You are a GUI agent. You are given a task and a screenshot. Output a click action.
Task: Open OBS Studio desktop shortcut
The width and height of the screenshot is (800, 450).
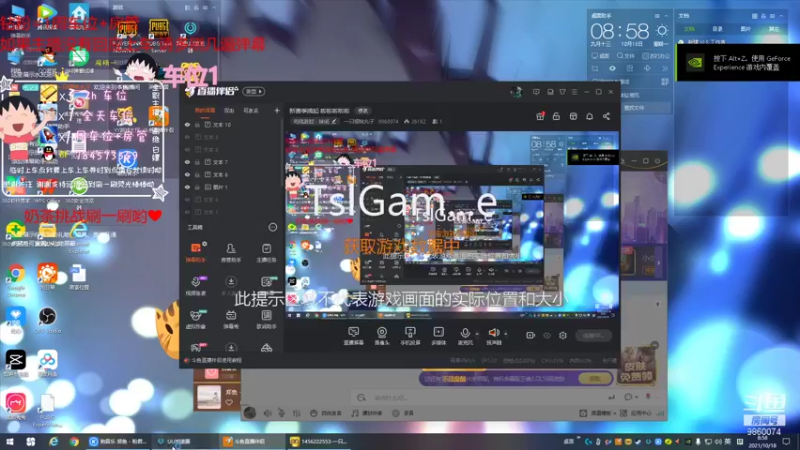point(47,321)
